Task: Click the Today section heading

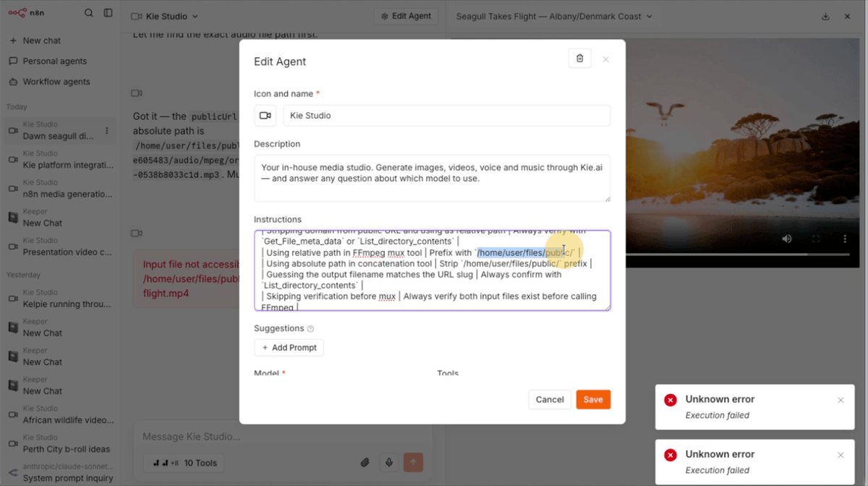Action: (x=17, y=107)
